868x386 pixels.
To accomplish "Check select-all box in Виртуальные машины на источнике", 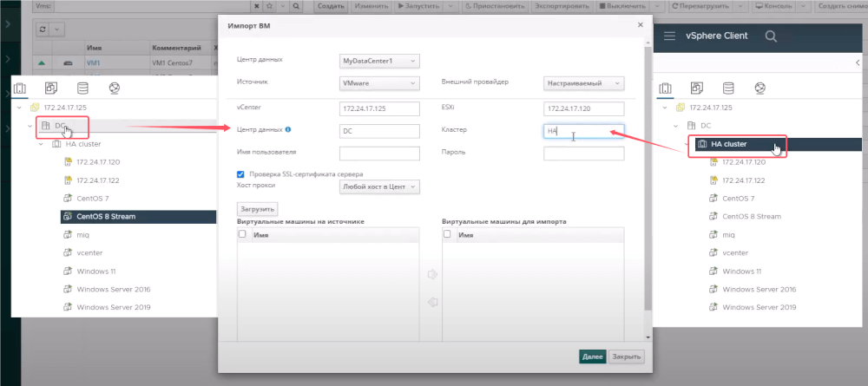I will 242,234.
